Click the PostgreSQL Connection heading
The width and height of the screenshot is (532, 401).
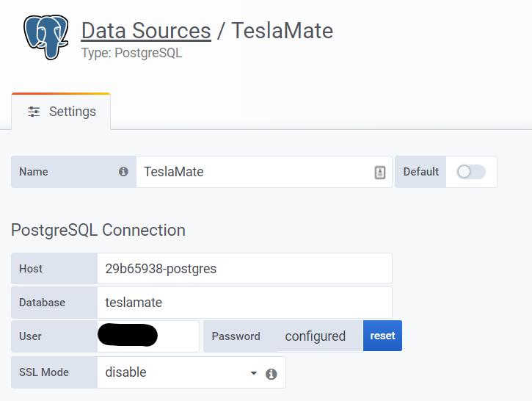click(x=98, y=230)
